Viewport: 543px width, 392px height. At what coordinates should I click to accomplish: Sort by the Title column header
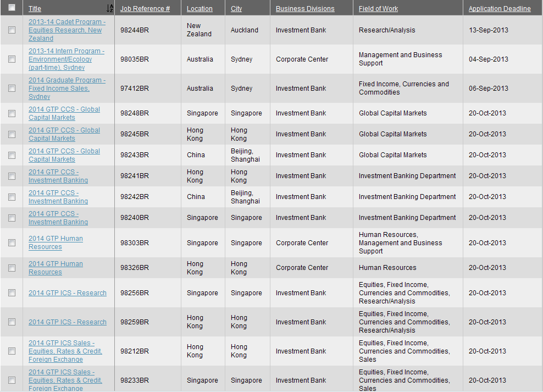point(35,9)
